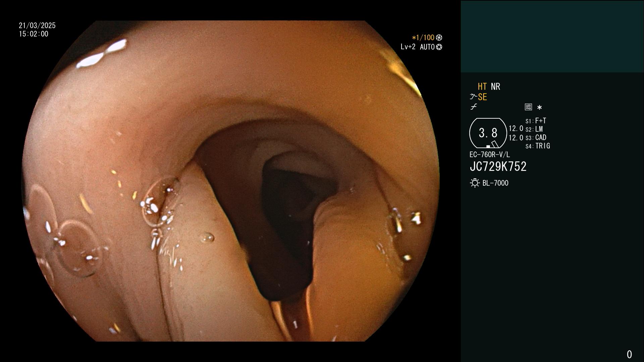
Task: Click the Lv+2 brightness level
Action: [x=408, y=47]
